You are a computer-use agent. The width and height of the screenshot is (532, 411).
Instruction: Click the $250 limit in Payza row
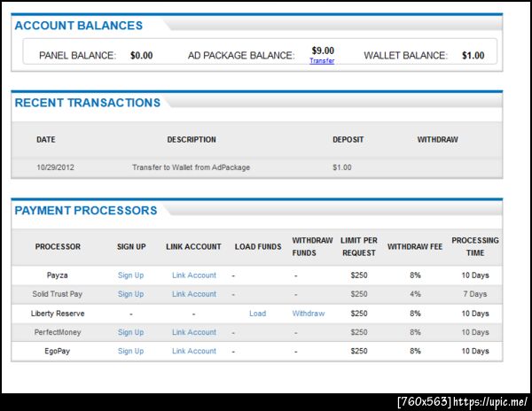(359, 275)
